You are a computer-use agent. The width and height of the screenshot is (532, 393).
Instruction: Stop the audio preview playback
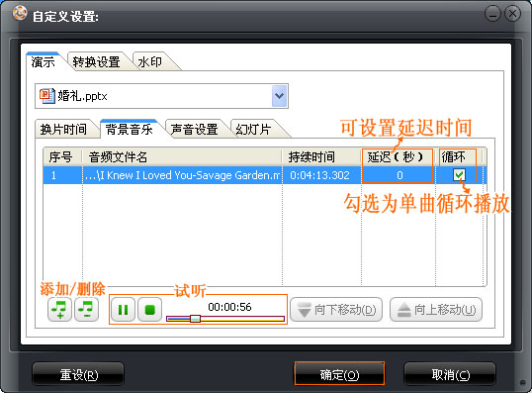[150, 310]
